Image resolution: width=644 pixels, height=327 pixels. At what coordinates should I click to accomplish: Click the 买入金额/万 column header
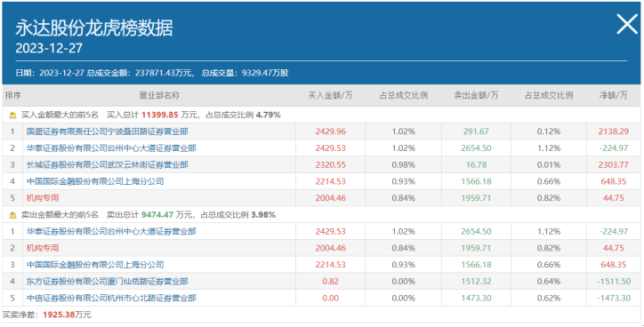pyautogui.click(x=331, y=95)
